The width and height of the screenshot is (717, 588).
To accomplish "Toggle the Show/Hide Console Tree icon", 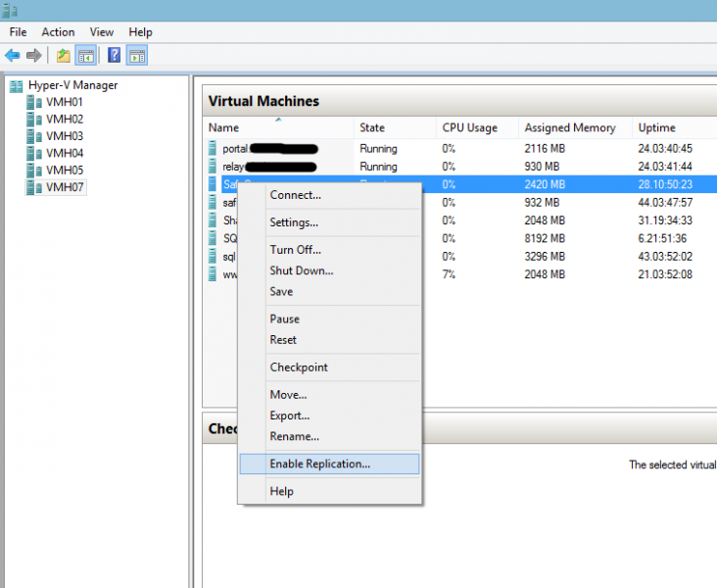I will click(85, 55).
